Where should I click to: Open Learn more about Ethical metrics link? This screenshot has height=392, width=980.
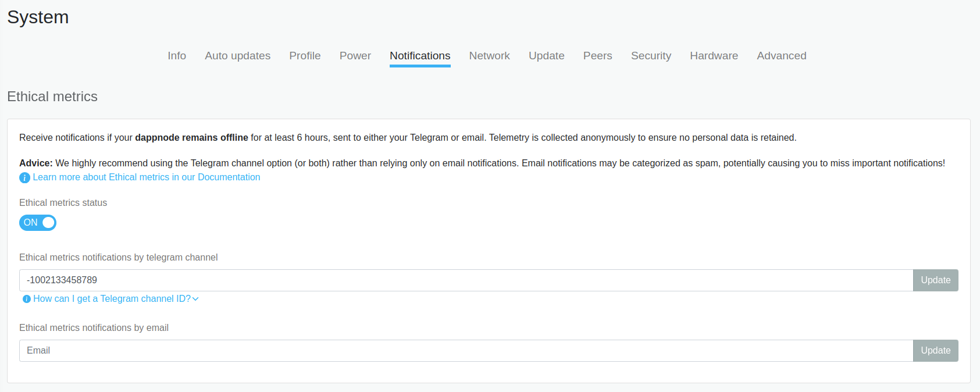tap(146, 177)
